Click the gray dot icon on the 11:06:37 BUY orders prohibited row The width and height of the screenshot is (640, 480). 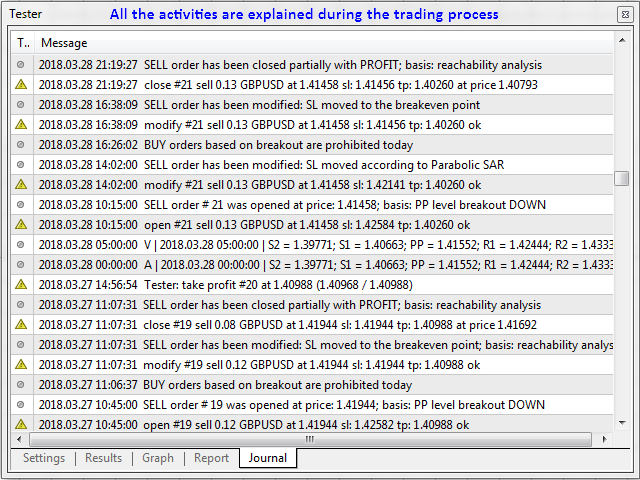coord(20,384)
